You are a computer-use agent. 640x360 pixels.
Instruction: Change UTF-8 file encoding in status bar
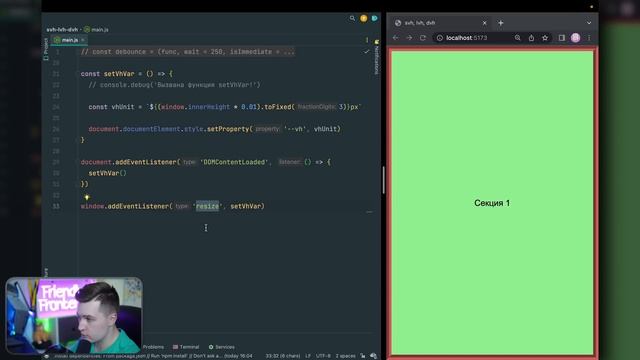323,356
